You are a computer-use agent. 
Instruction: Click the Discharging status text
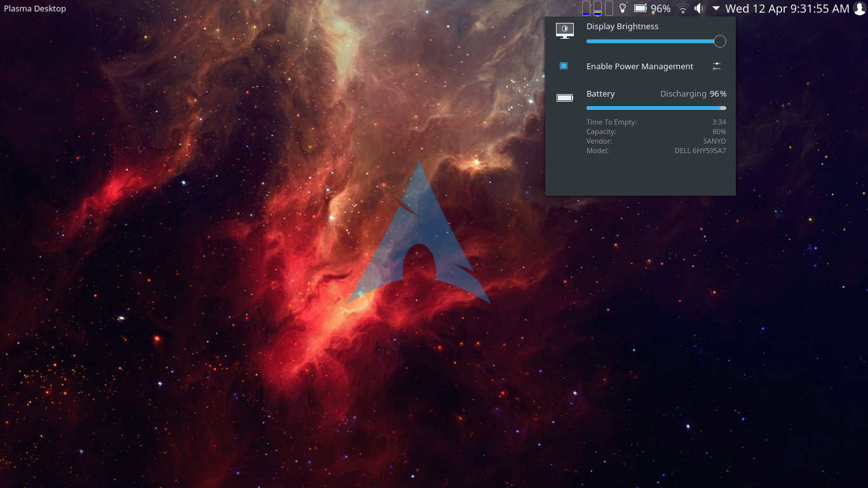click(x=683, y=93)
